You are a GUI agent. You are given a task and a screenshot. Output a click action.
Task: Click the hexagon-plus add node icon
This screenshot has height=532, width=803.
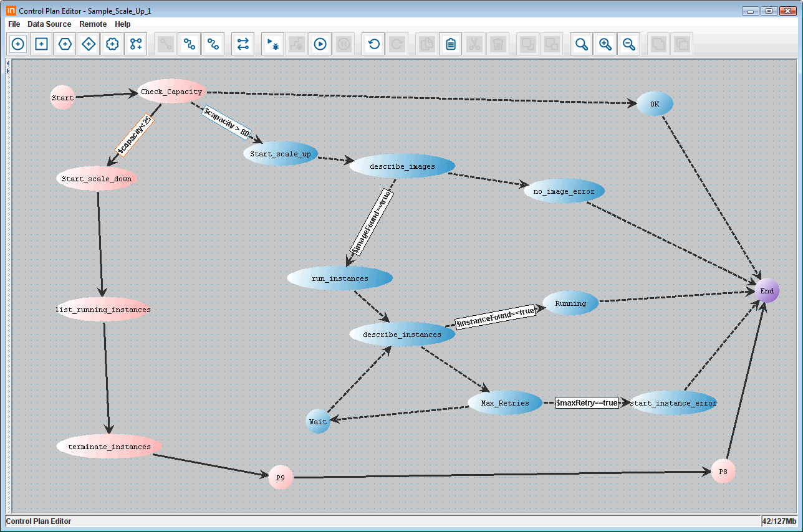[x=65, y=44]
